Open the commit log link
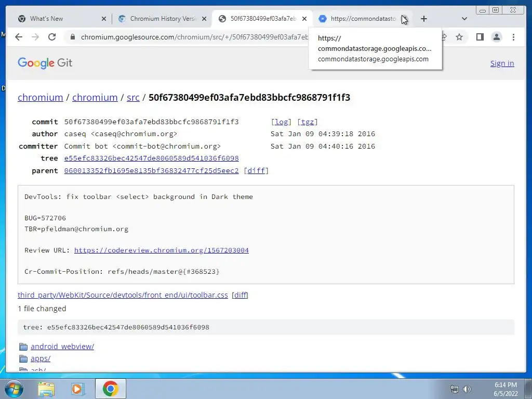Screen dimensions: 532x399 coord(281,122)
